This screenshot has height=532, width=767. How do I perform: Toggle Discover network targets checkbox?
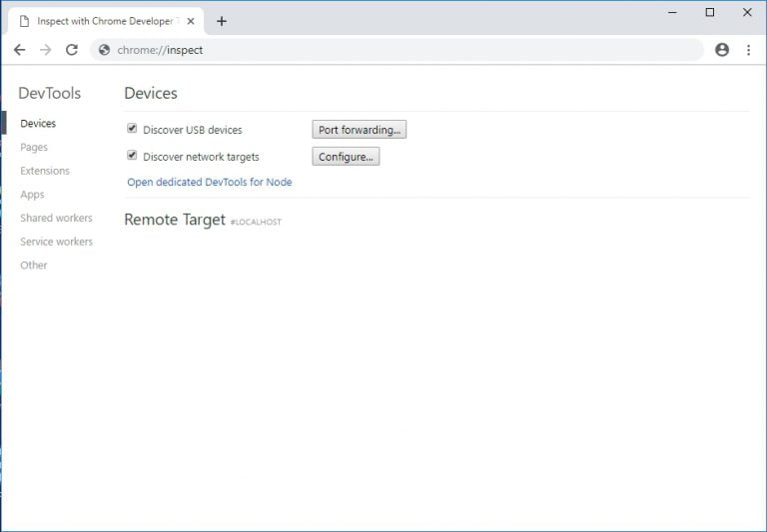[132, 156]
